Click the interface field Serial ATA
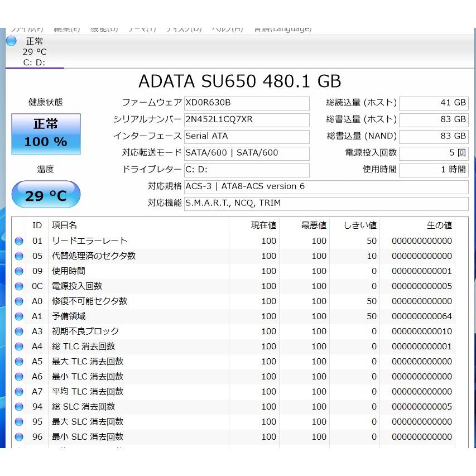This screenshot has height=476, width=476. pyautogui.click(x=247, y=136)
